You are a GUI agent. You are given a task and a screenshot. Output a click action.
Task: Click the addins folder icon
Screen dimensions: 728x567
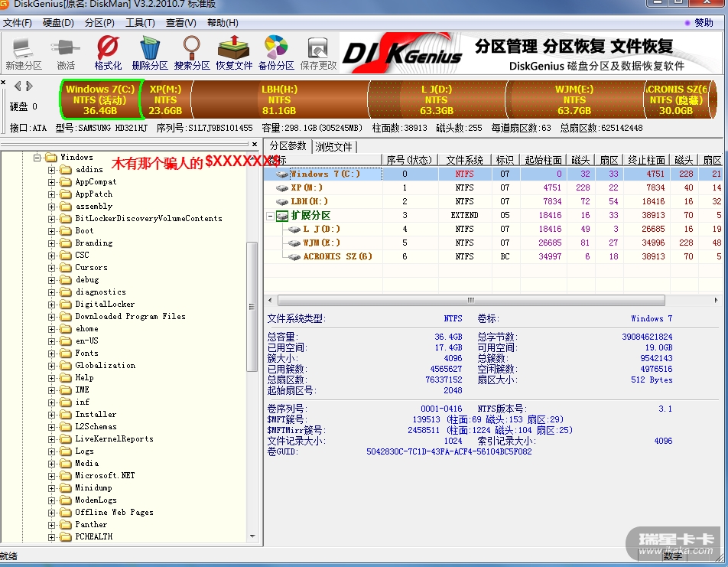[x=67, y=170]
